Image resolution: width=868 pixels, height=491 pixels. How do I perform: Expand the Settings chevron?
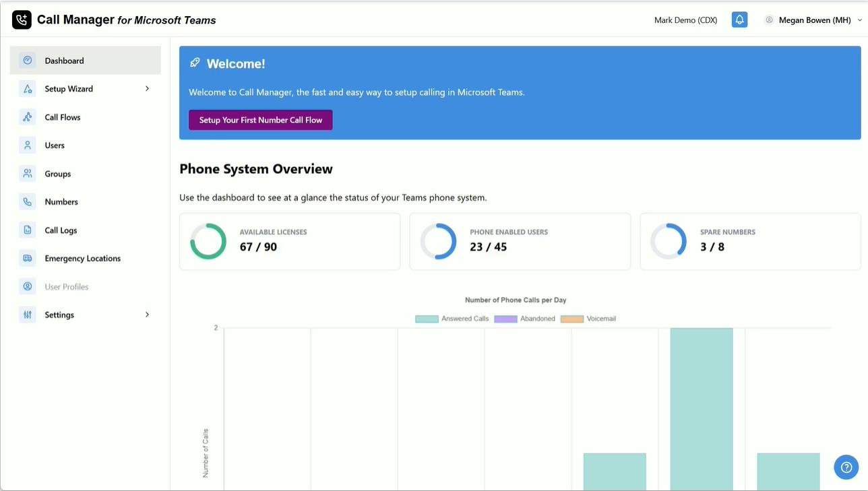tap(147, 315)
